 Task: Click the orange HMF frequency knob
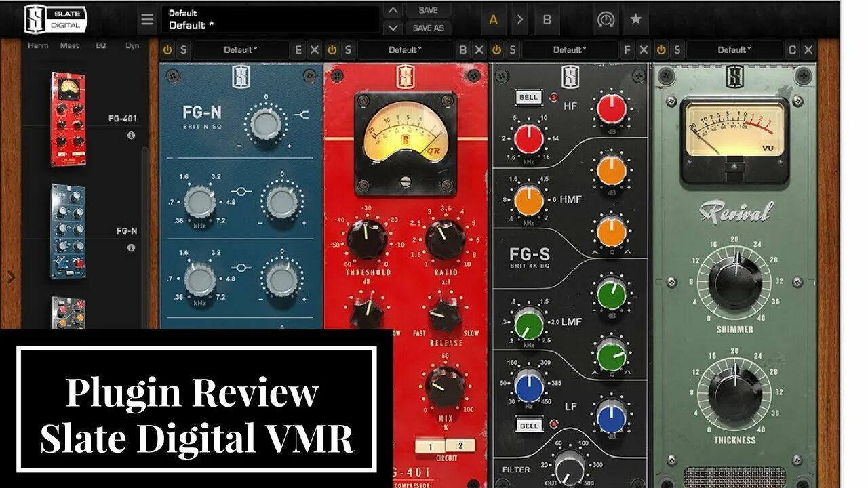(x=529, y=201)
